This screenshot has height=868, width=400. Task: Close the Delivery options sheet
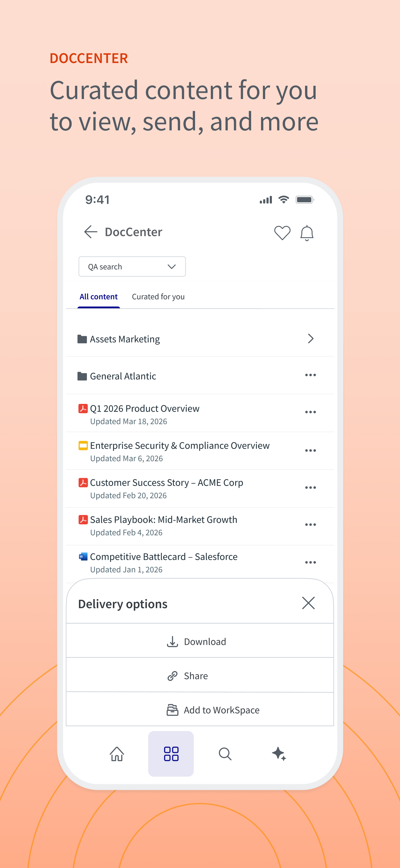[308, 603]
